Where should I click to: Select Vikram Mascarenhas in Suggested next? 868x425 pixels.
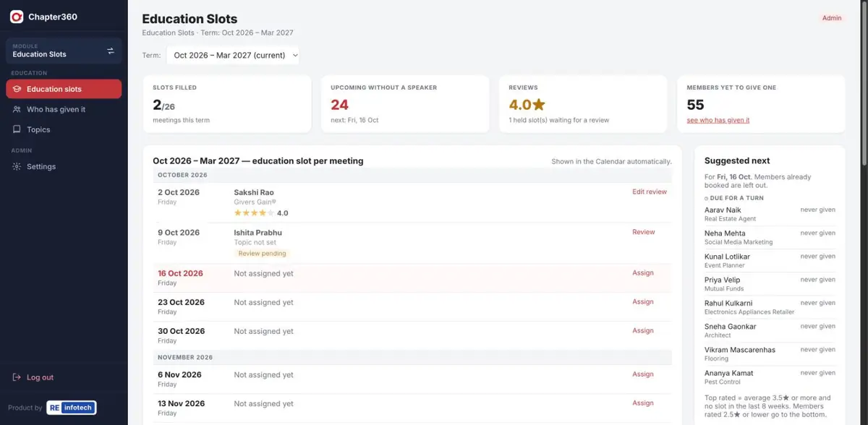(770, 353)
